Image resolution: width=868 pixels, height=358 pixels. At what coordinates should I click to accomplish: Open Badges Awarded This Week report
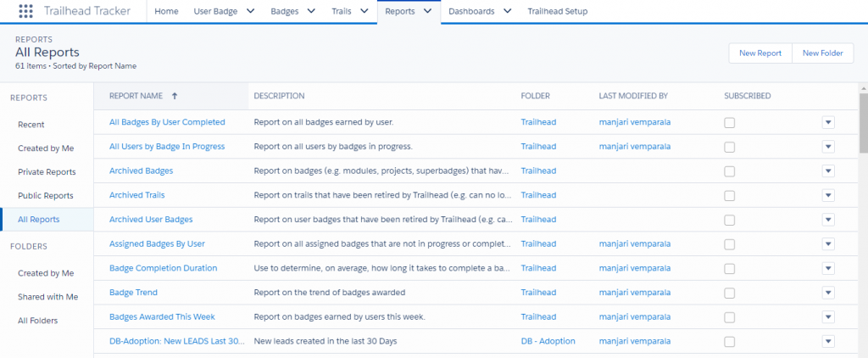click(x=162, y=317)
